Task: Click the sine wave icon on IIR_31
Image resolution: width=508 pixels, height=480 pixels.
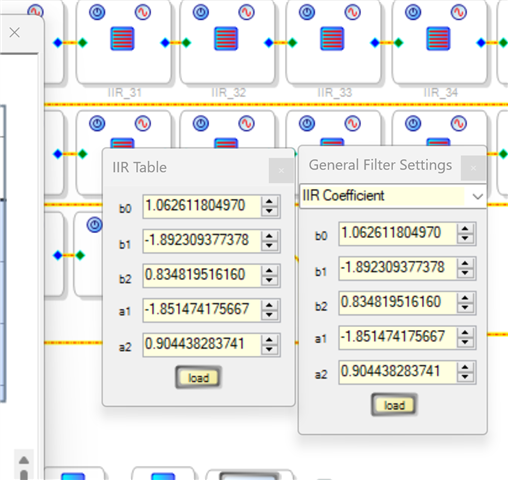Action: (143, 12)
